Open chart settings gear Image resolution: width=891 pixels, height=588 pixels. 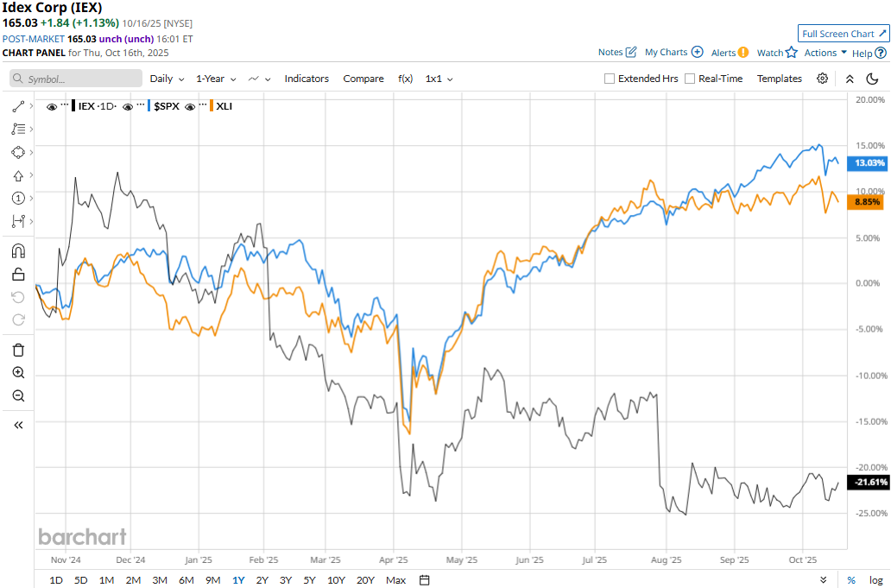click(822, 79)
